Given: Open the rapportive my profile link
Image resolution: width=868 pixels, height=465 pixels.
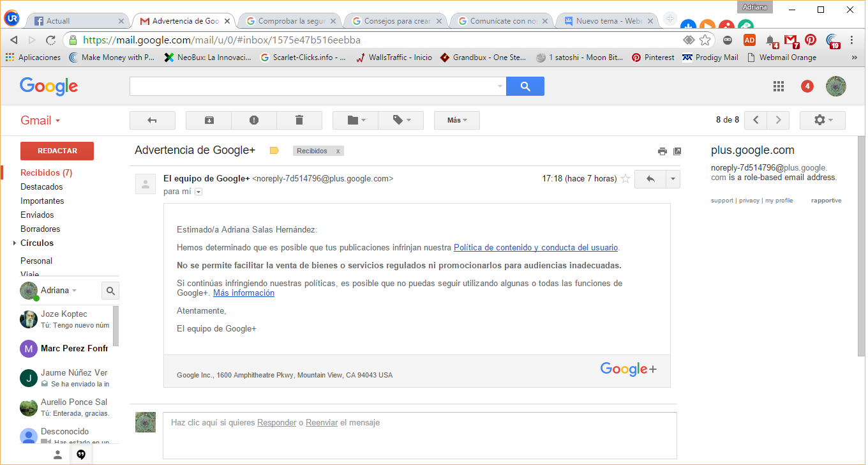Looking at the screenshot, I should pyautogui.click(x=779, y=201).
